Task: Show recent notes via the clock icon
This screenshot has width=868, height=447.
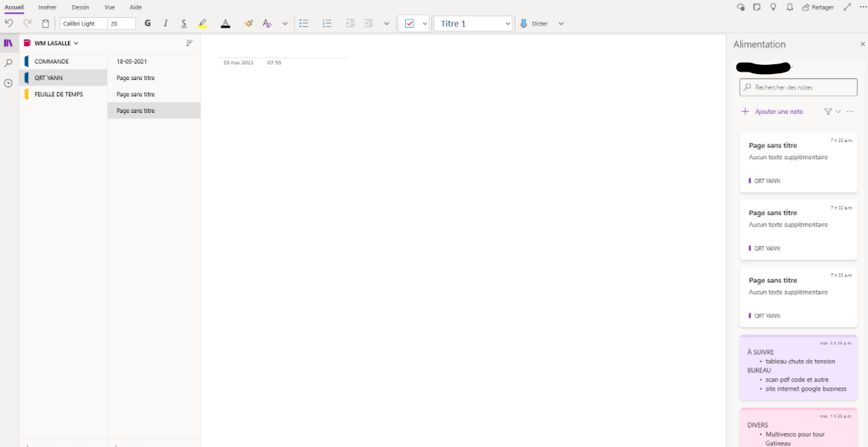Action: [8, 83]
